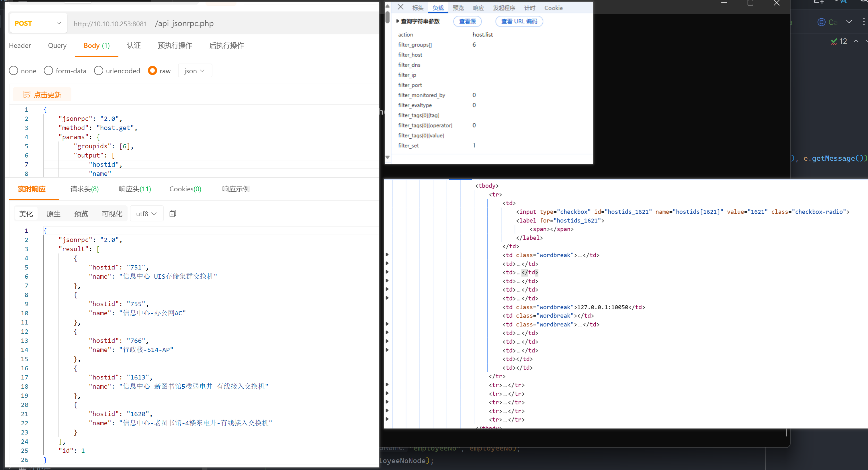The image size is (868, 470).
Task: Click the 查看源 button
Action: (467, 21)
